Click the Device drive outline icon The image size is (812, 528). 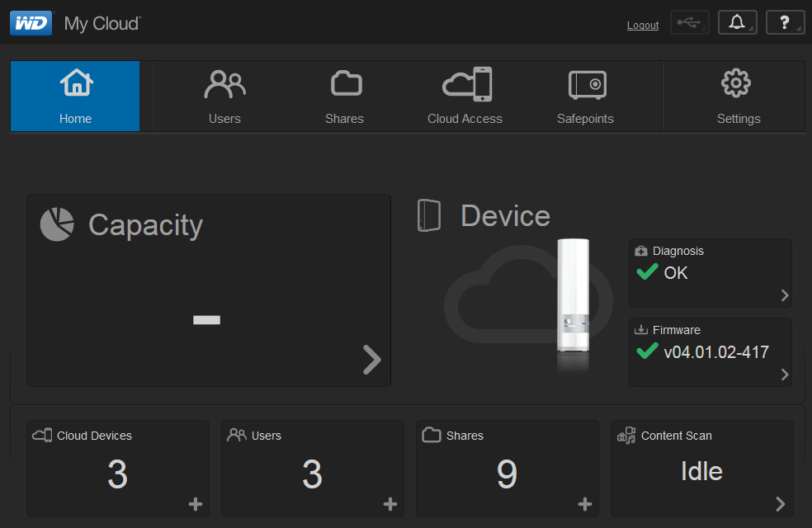[429, 215]
